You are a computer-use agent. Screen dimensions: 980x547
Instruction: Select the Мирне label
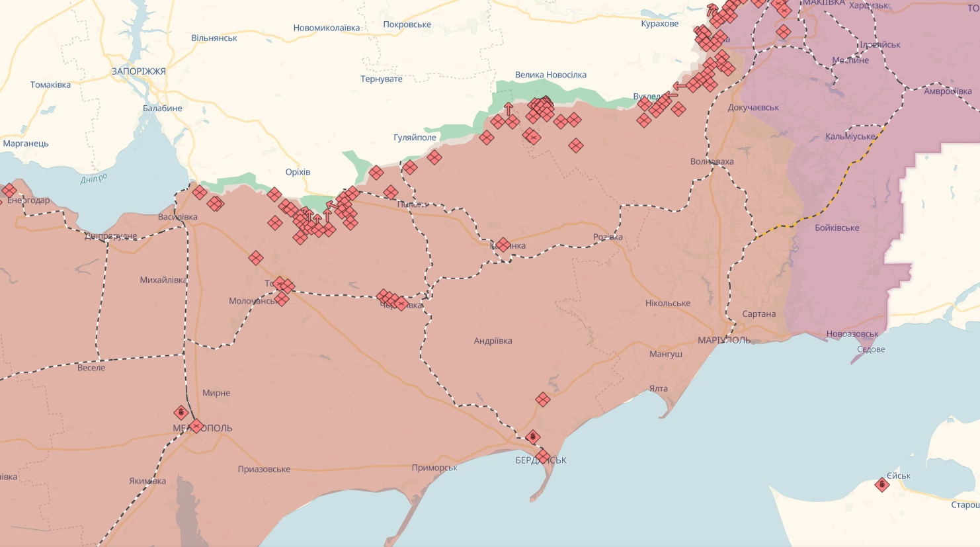pyautogui.click(x=216, y=393)
